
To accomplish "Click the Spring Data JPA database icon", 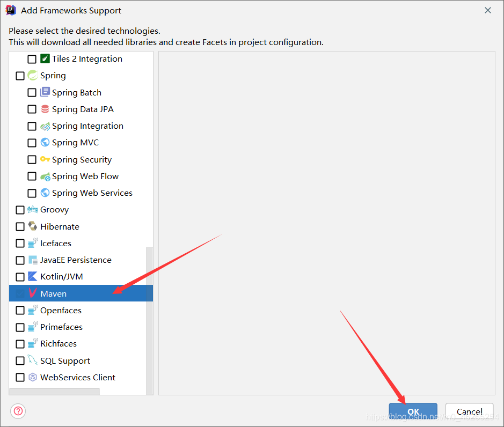I will [45, 109].
